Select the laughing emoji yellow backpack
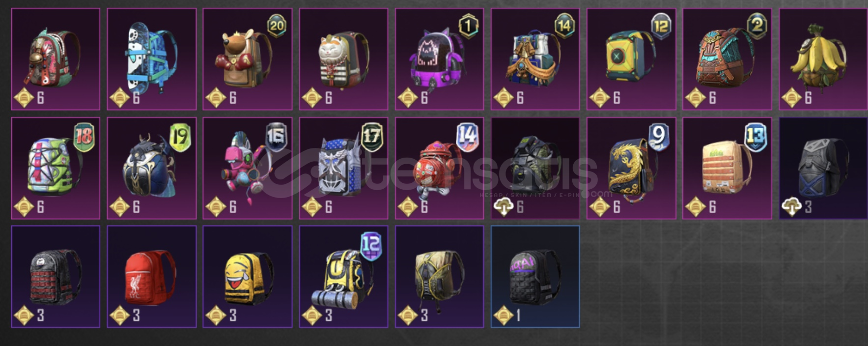This screenshot has width=868, height=346. 248,277
